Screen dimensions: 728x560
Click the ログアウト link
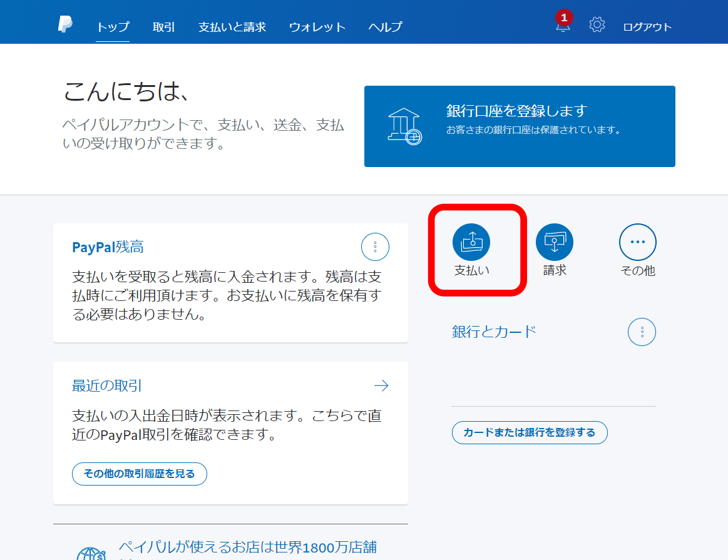pyautogui.click(x=647, y=27)
